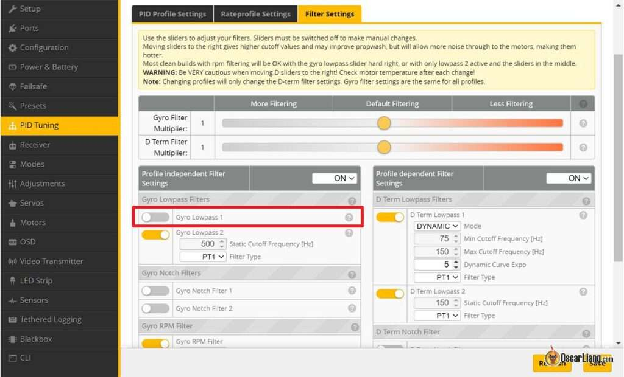624x377 pixels.
Task: Open the Motors icon
Action: pos(12,223)
